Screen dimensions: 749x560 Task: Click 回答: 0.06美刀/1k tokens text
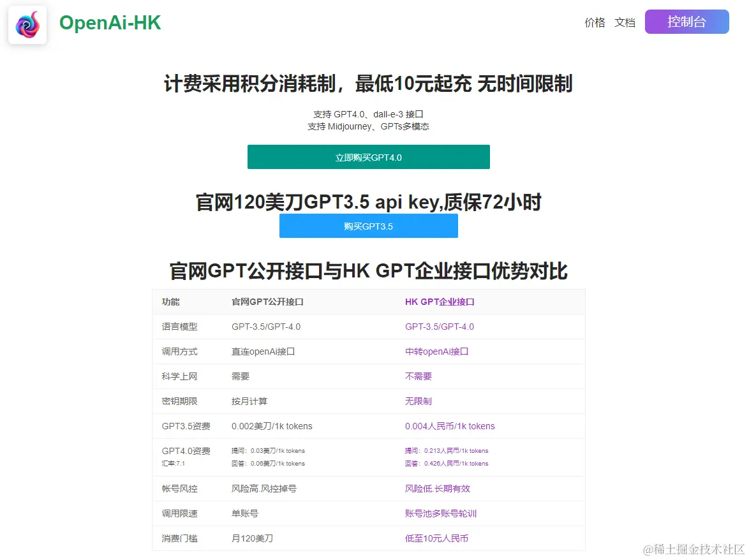tap(268, 463)
